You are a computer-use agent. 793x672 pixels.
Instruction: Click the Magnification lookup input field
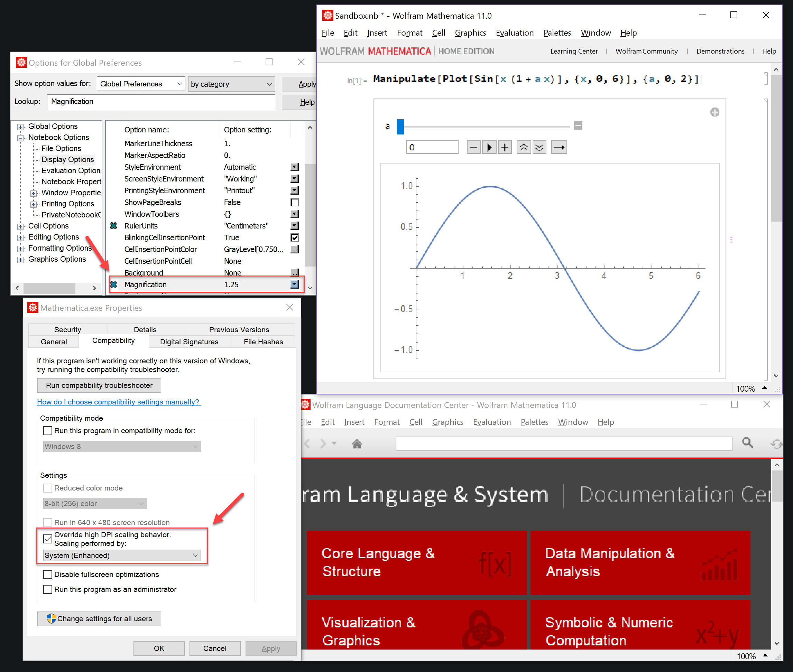pyautogui.click(x=160, y=101)
